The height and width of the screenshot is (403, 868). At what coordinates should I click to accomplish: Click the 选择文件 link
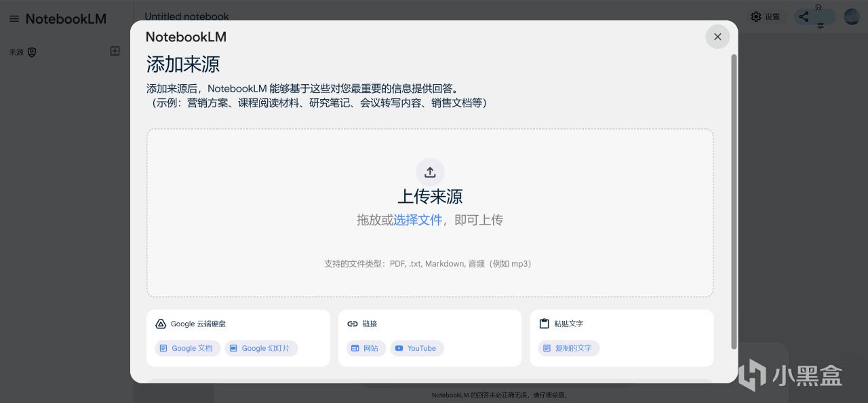pyautogui.click(x=418, y=220)
